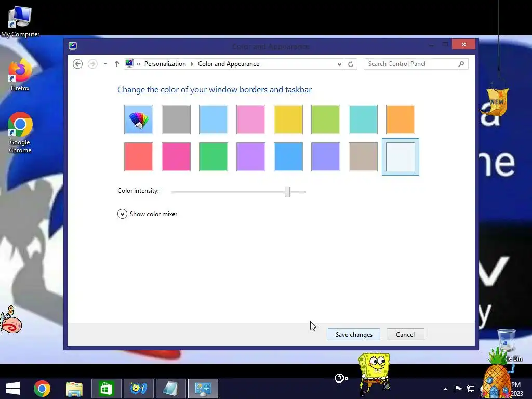Open the Firefox desktop shortcut
Viewport: 532px width, 399px height.
[20, 75]
